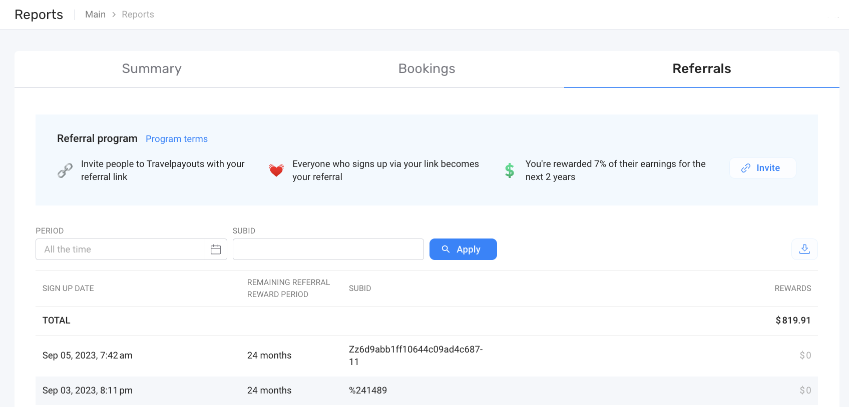Image resolution: width=868 pixels, height=407 pixels.
Task: Click 'You're rewarded 7%' text
Action: tap(615, 170)
